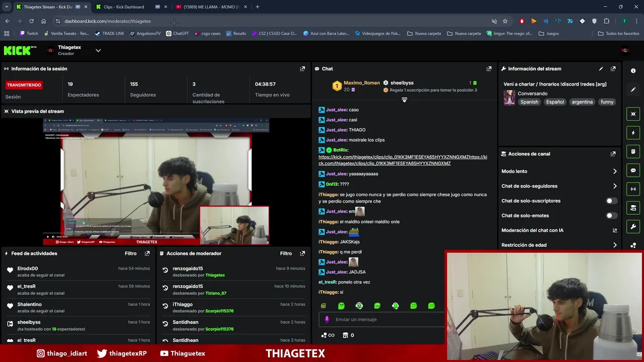
Task: Click the bookmark star in the address bar
Action: tap(505, 21)
